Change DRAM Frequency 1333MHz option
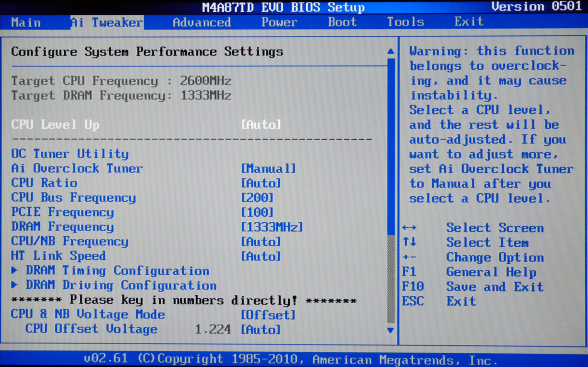 (x=272, y=227)
